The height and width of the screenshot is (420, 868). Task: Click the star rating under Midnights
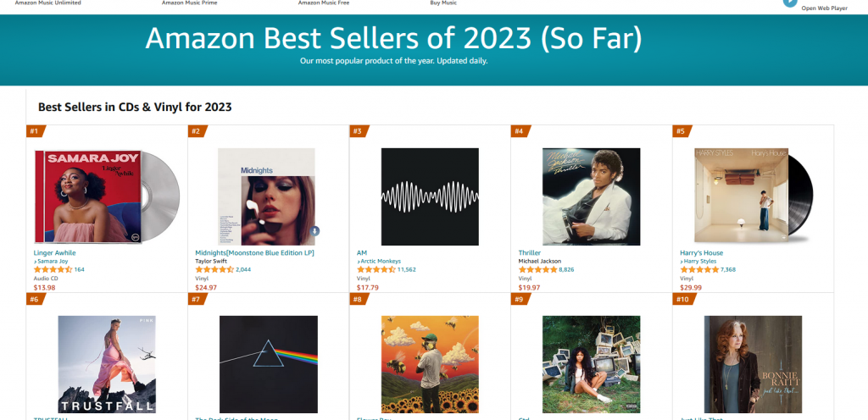pyautogui.click(x=214, y=269)
